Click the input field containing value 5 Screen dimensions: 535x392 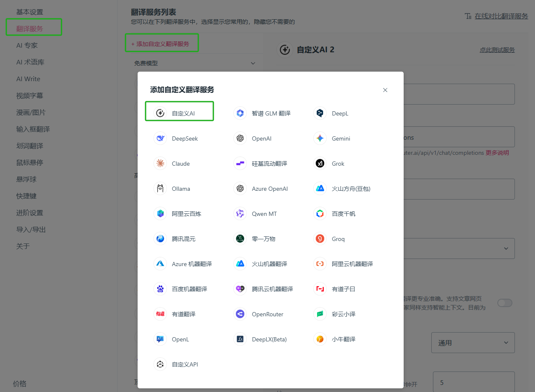(473, 382)
